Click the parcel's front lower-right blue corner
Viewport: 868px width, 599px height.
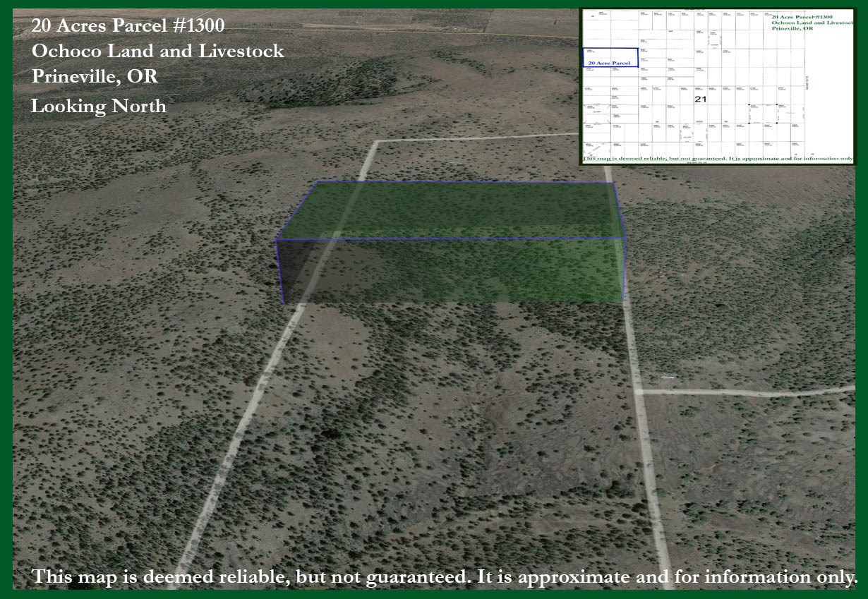point(624,302)
